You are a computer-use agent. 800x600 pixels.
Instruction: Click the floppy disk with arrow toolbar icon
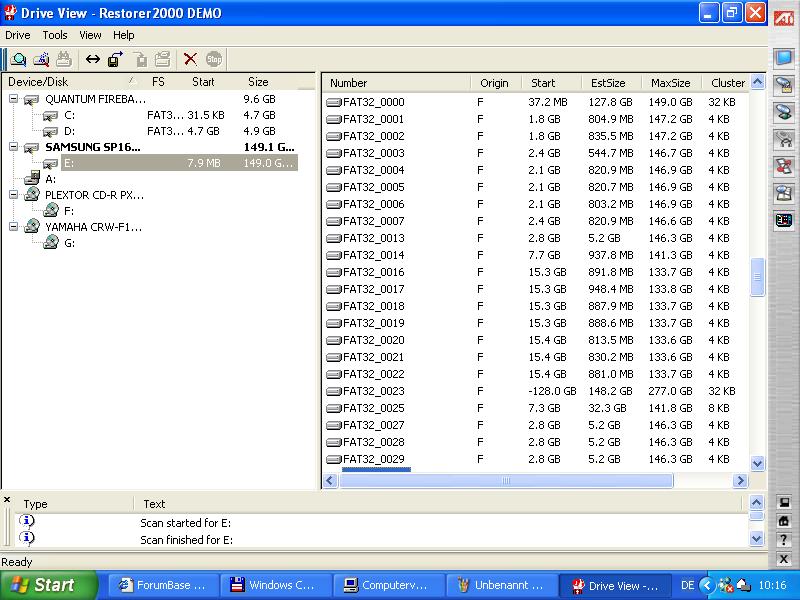pos(115,60)
